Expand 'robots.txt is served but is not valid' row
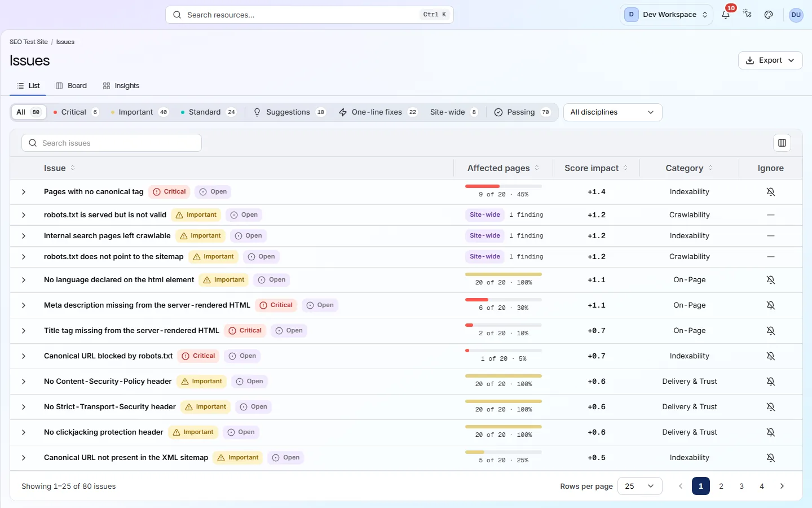This screenshot has height=508, width=812. point(24,215)
